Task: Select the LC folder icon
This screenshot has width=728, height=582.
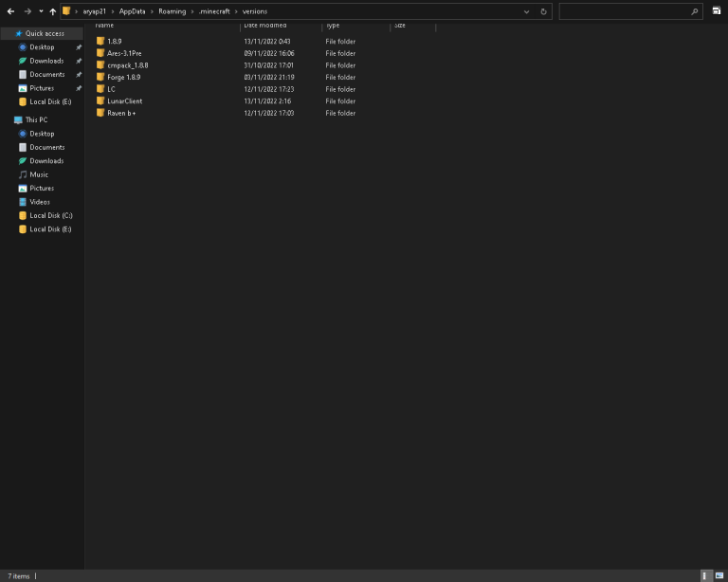Action: coord(100,89)
